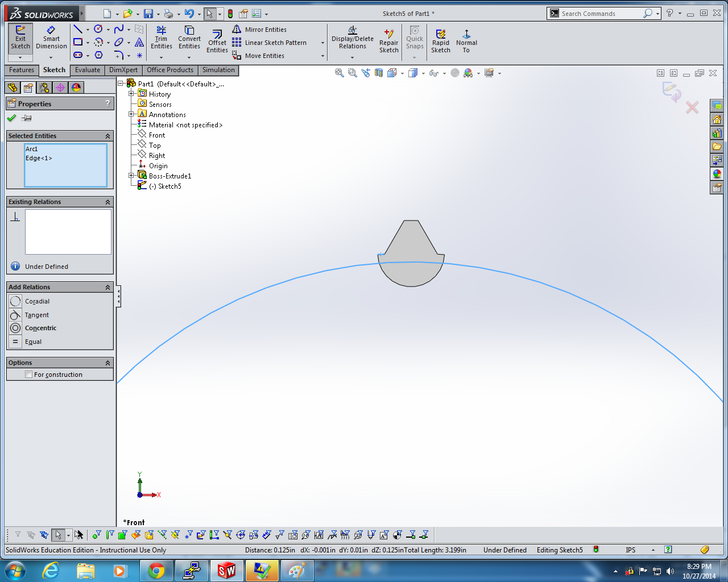Select Offset Entities tool
This screenshot has width=728, height=582.
[217, 41]
